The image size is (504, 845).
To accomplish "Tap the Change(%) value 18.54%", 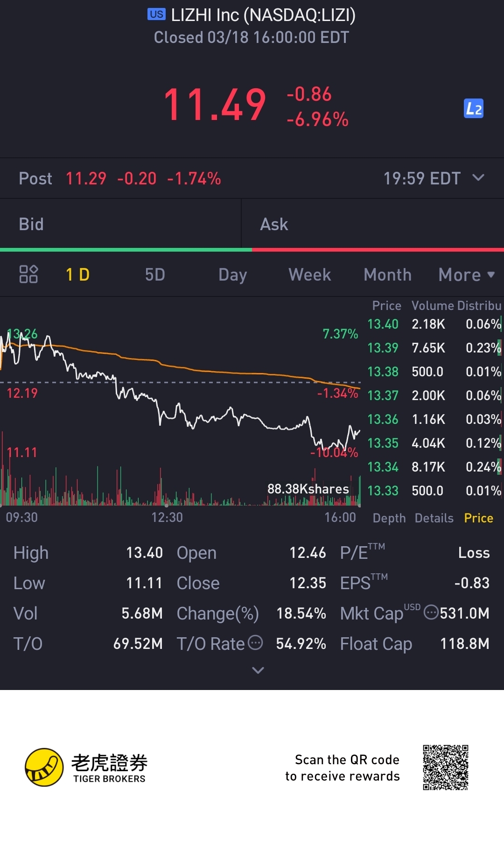I will [x=301, y=613].
